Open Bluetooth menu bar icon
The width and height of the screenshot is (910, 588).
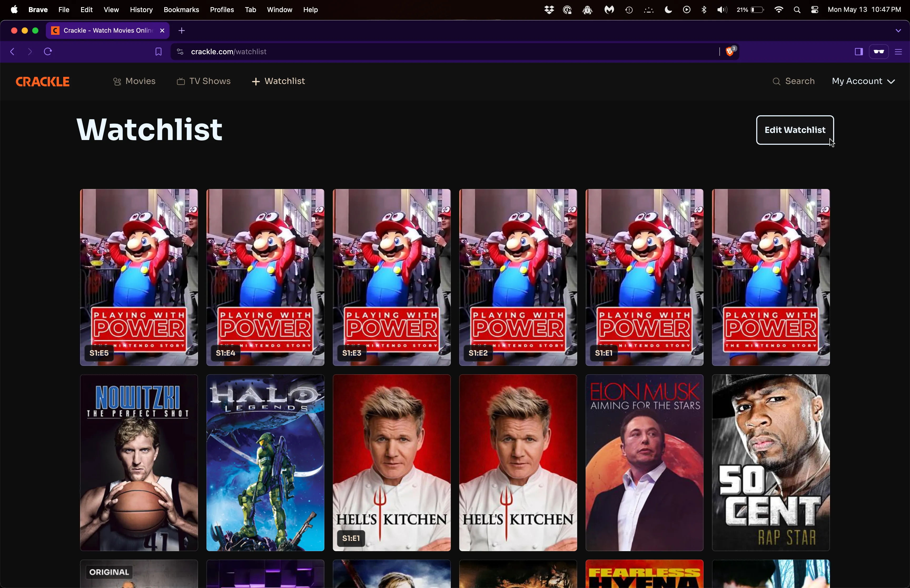pos(704,10)
